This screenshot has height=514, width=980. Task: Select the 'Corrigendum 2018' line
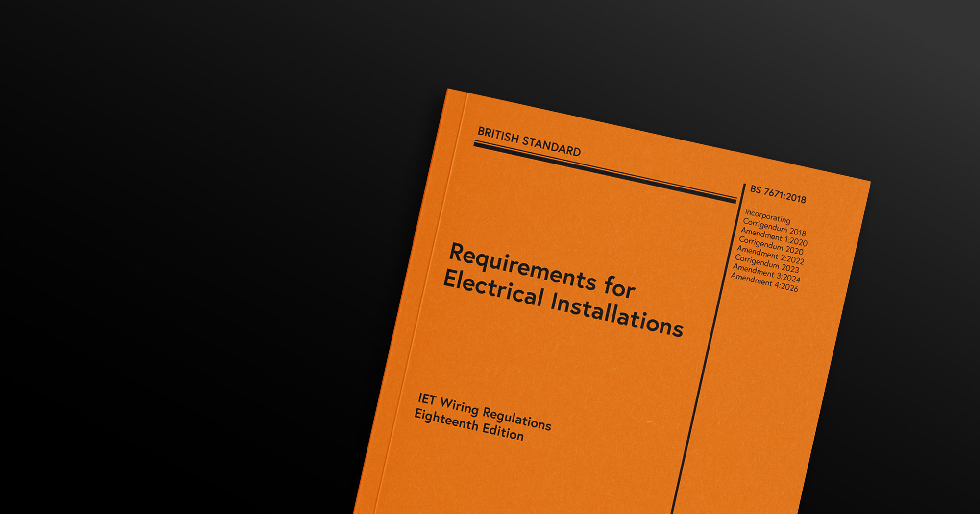pyautogui.click(x=774, y=227)
